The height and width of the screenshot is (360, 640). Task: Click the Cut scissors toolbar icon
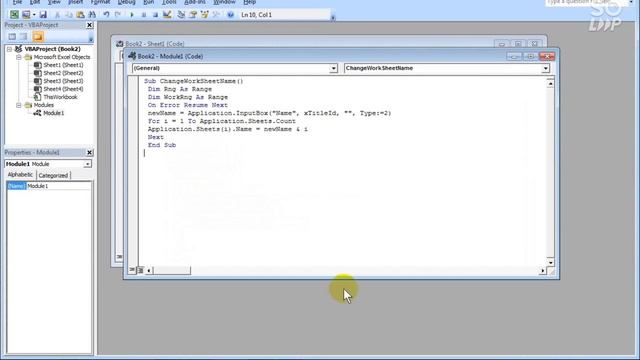tap(57, 15)
